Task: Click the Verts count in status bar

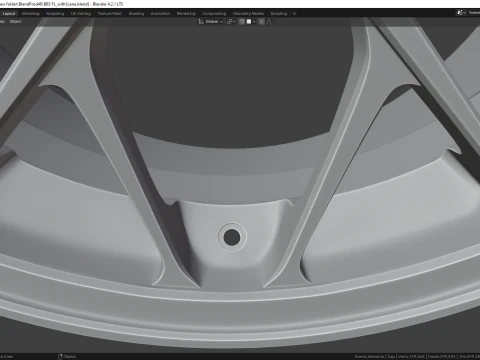Action: 410,357
